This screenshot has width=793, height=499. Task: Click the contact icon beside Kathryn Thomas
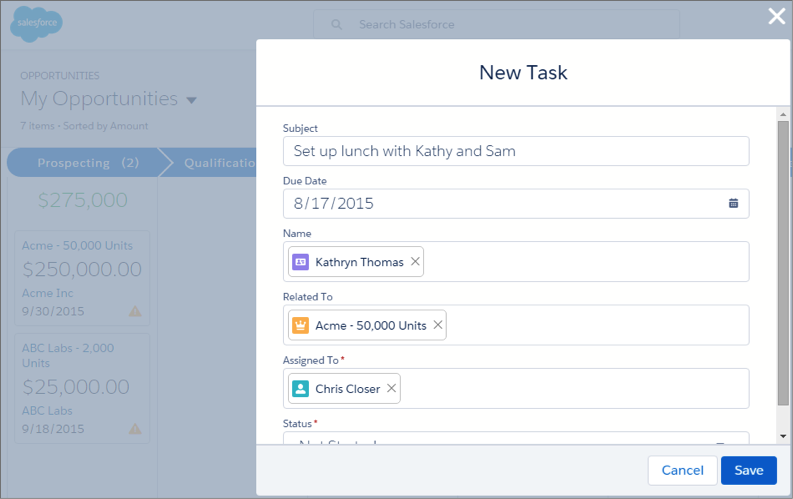[300, 262]
